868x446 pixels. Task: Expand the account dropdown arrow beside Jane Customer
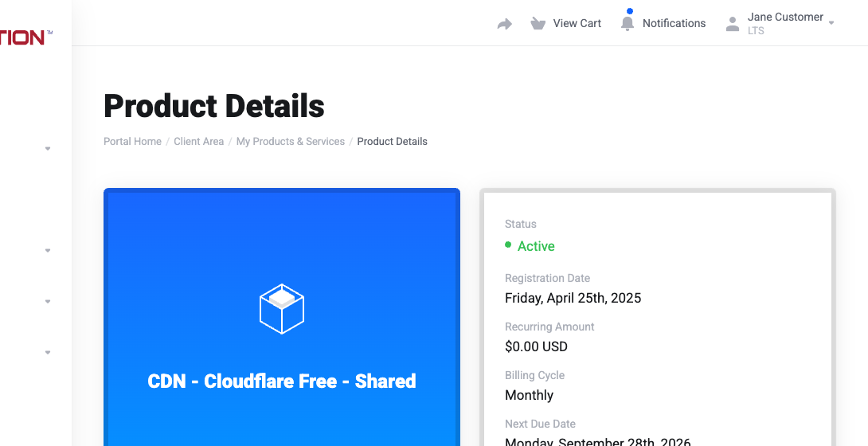coord(831,23)
